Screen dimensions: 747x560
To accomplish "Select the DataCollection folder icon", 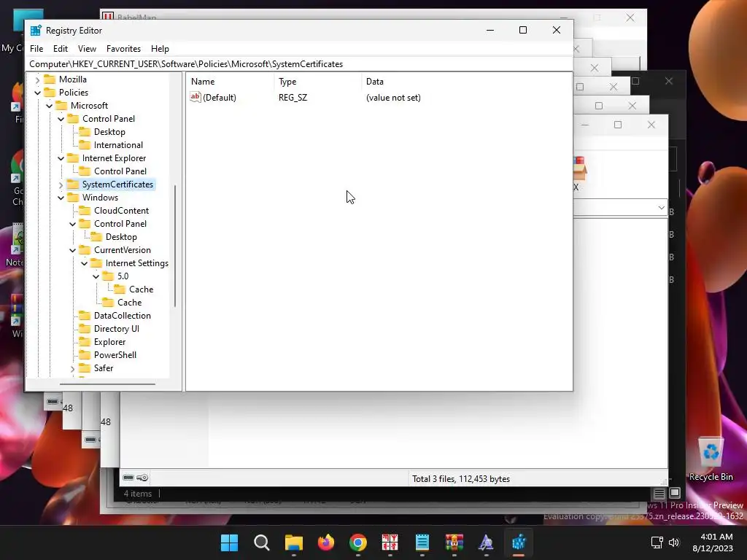I will tap(85, 315).
